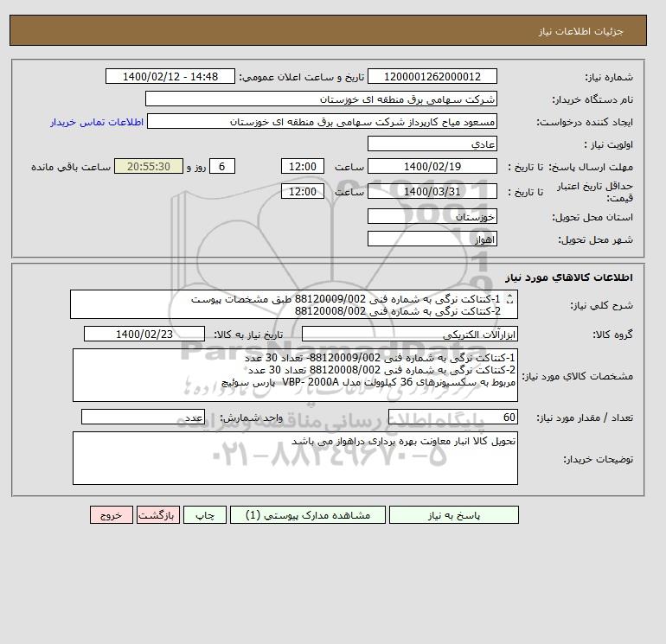Screen dimensions: 666x644
Task: Open مشاهده مدارک پیوستی (1) attachments
Action: (308, 515)
